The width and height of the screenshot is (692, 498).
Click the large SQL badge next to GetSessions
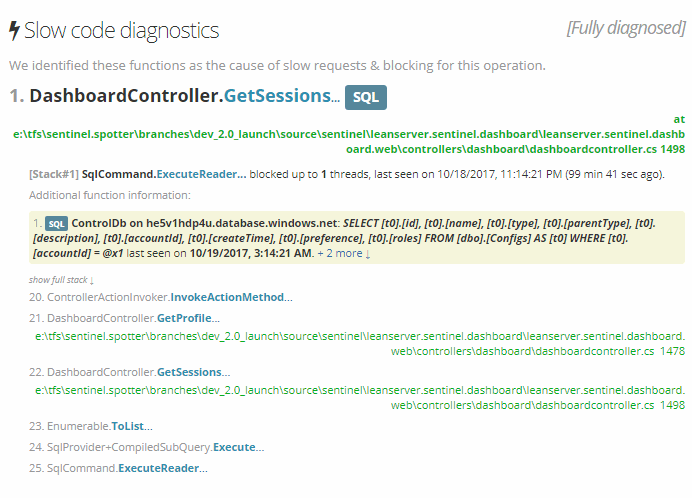click(365, 97)
